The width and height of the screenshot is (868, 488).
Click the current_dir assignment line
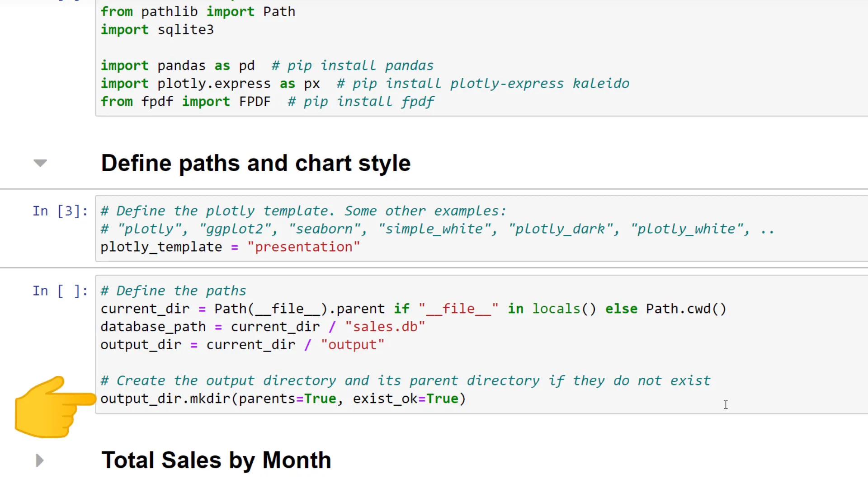point(316,308)
